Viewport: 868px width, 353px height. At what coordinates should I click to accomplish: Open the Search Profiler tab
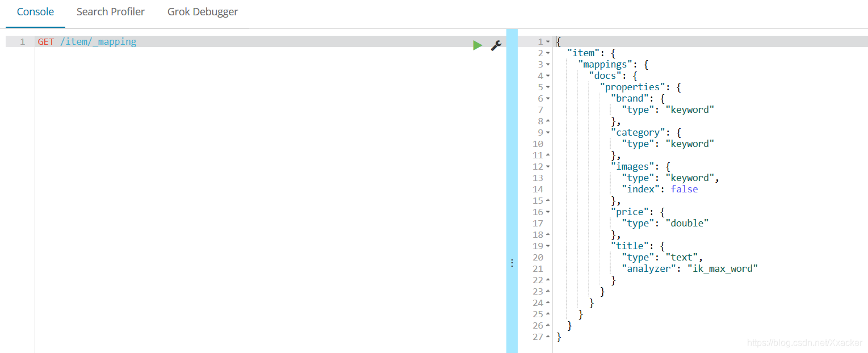pos(111,12)
